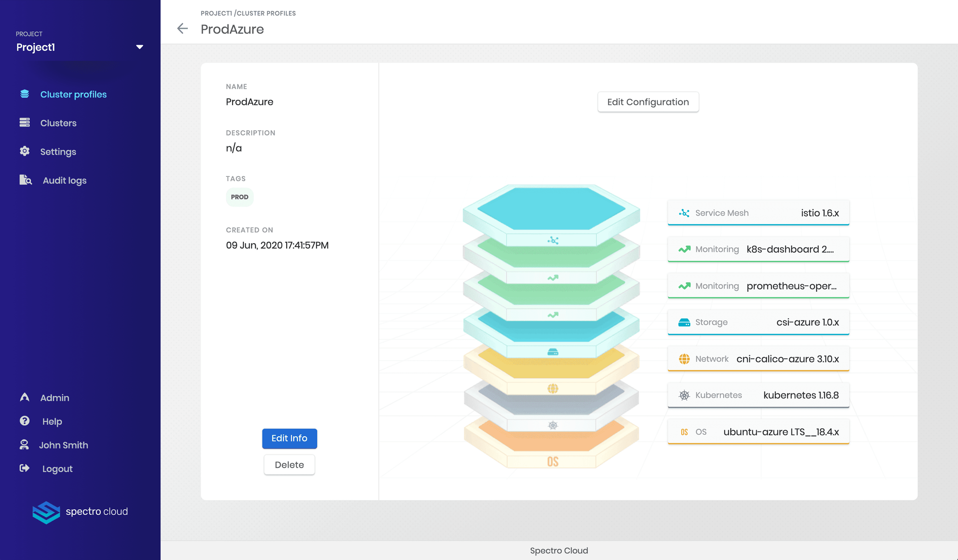The image size is (958, 560).
Task: Click the Delete button
Action: point(290,465)
